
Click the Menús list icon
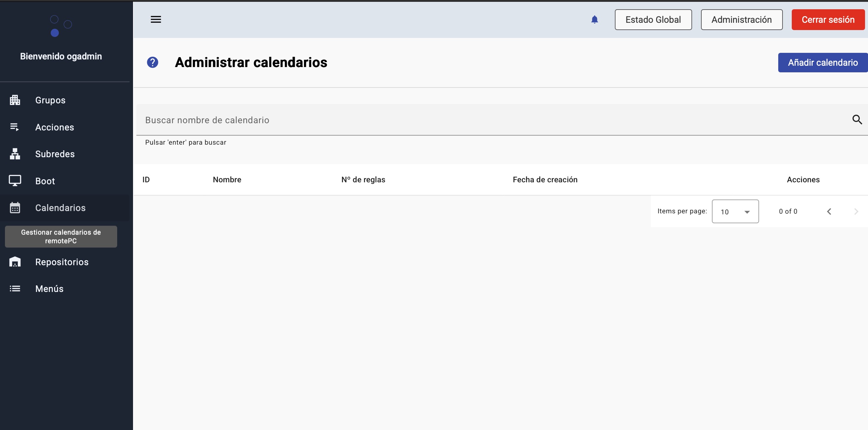[15, 289]
